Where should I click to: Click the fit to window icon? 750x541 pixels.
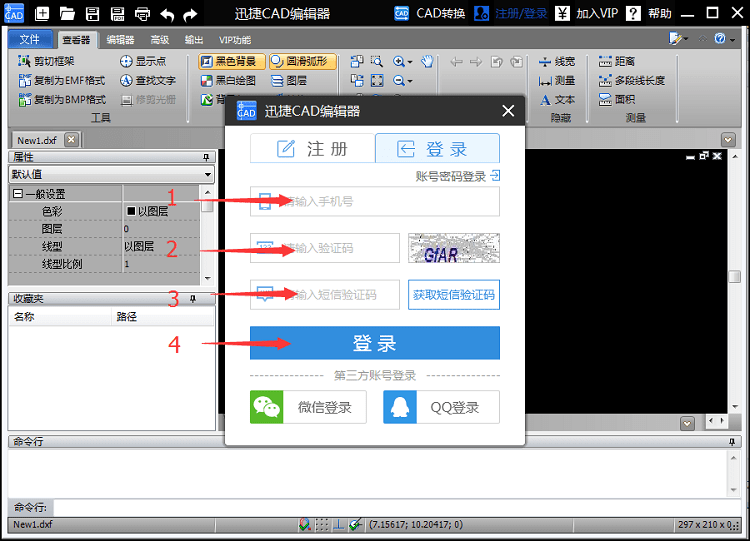377,80
